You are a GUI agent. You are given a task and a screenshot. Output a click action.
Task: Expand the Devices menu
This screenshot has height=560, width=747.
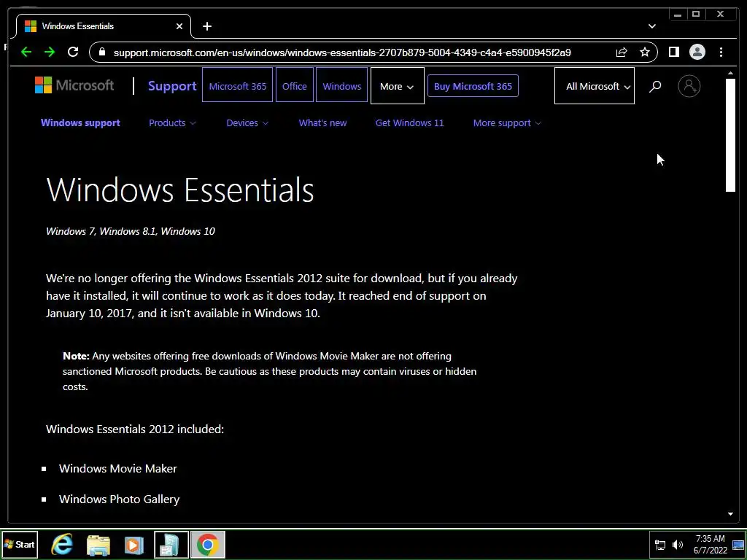247,122
